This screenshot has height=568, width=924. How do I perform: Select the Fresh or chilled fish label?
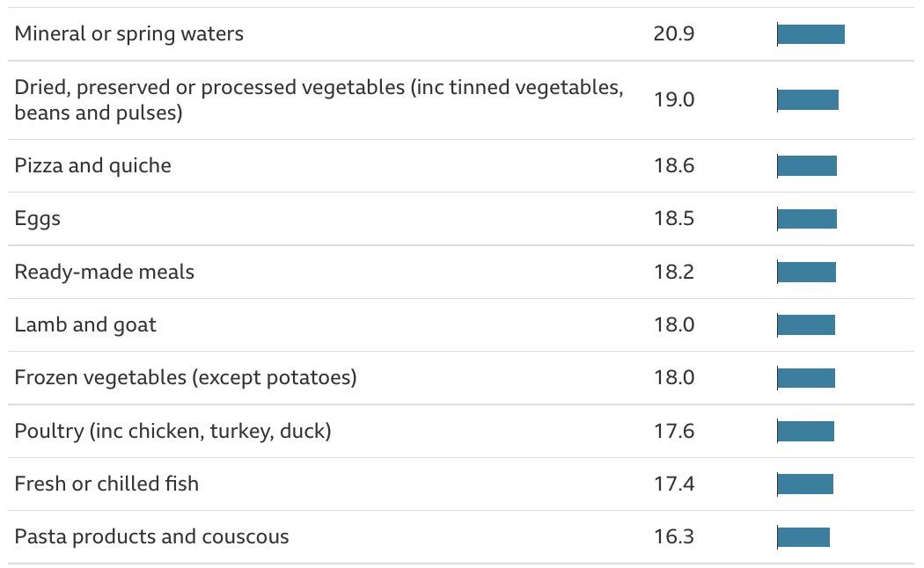(106, 484)
